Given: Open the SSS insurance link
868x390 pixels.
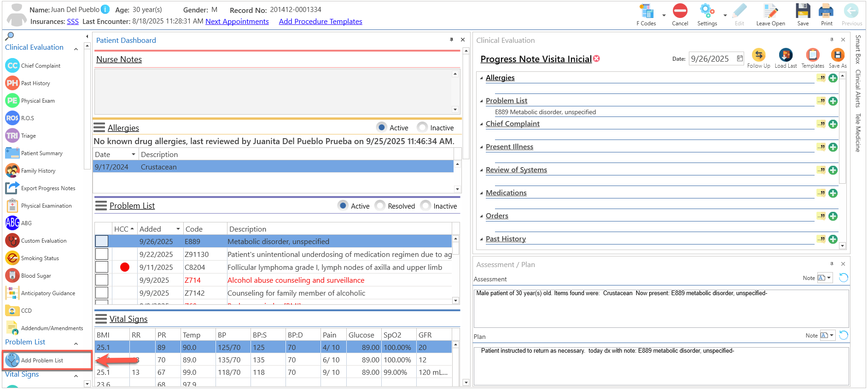Looking at the screenshot, I should click(x=73, y=22).
